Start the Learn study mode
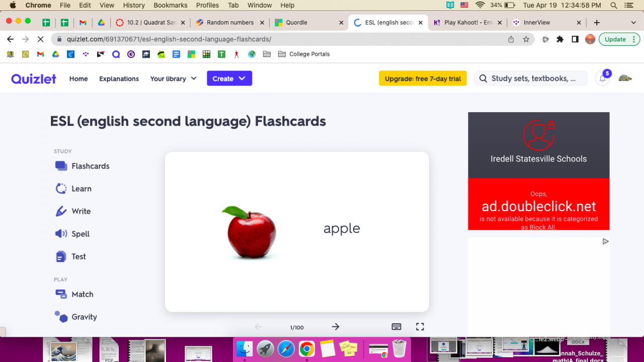 (x=73, y=189)
